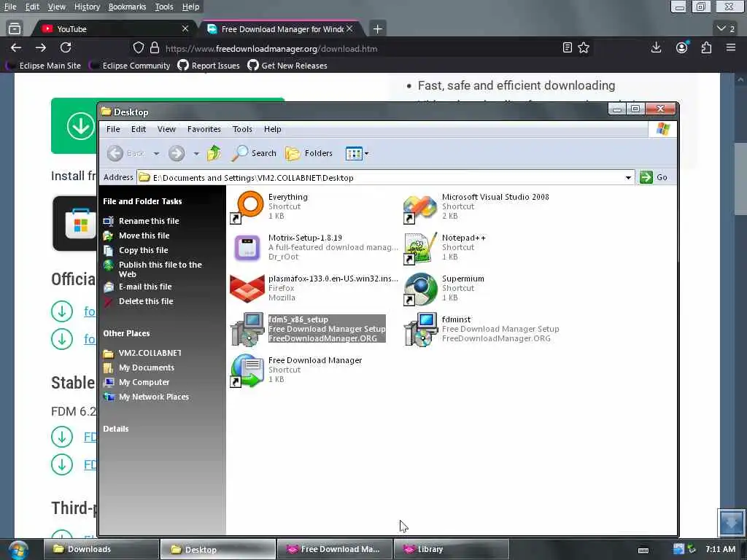Click the Explorer Forward arrow button
747x560 pixels.
[177, 153]
